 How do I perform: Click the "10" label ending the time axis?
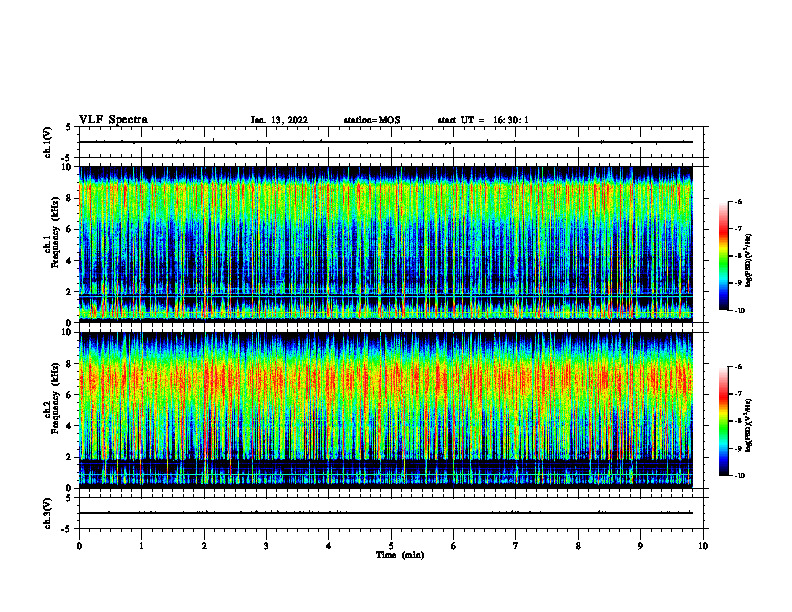coord(703,546)
